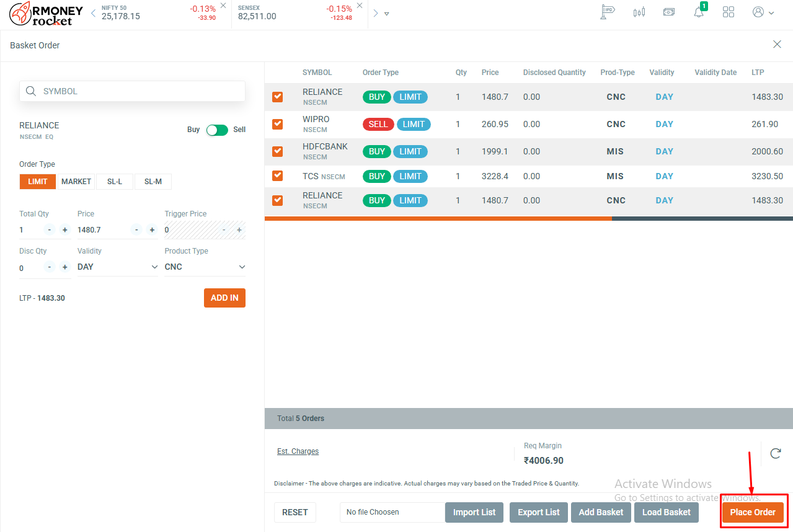
Task: Click the RMoney Rocket logo
Action: [47, 14]
